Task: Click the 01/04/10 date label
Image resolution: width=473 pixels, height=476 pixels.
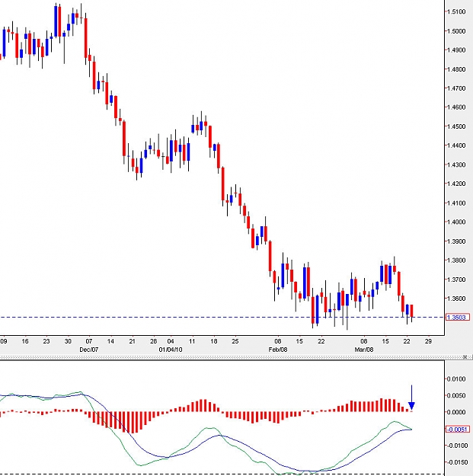Action: click(x=171, y=350)
